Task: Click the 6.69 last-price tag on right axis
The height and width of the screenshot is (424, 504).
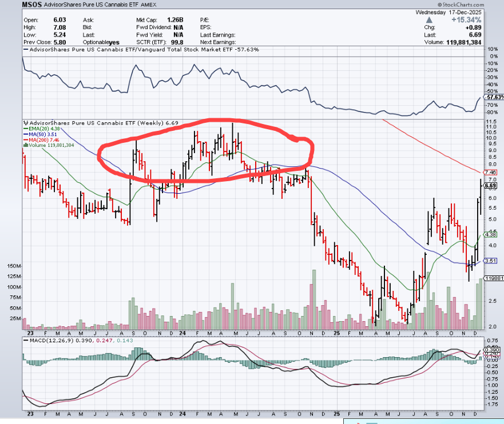Action: point(490,186)
